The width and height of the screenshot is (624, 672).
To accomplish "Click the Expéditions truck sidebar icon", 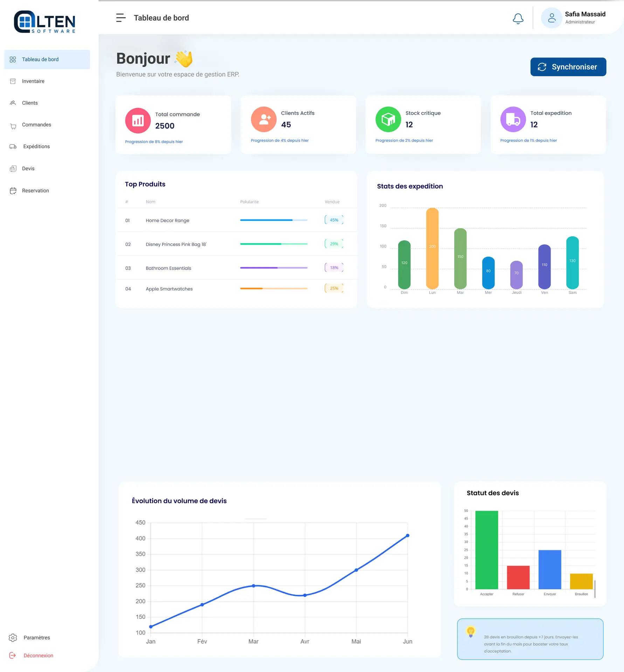I will pyautogui.click(x=13, y=147).
